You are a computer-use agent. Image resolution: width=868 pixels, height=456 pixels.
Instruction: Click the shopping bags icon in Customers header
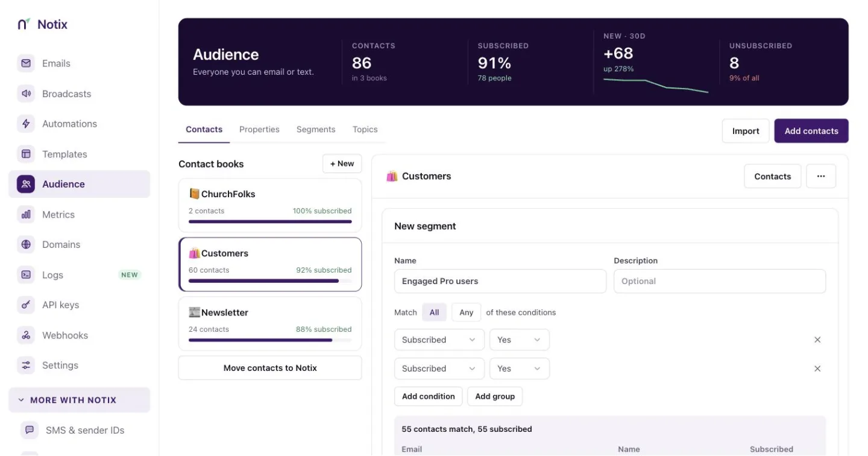pos(392,176)
